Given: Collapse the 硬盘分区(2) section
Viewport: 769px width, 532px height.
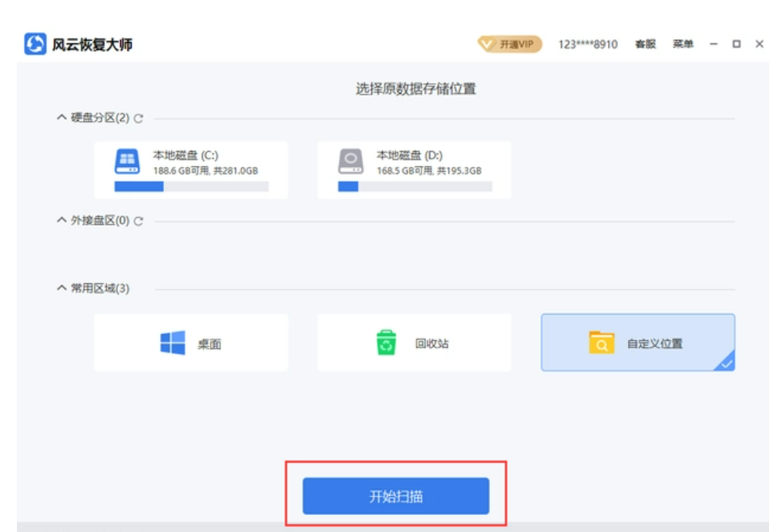Looking at the screenshot, I should (x=62, y=118).
